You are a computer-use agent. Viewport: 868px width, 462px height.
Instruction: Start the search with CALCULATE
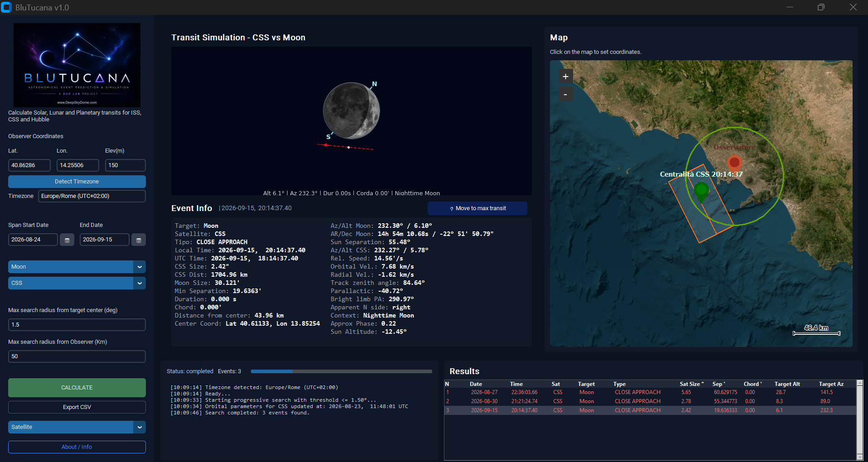coord(77,388)
